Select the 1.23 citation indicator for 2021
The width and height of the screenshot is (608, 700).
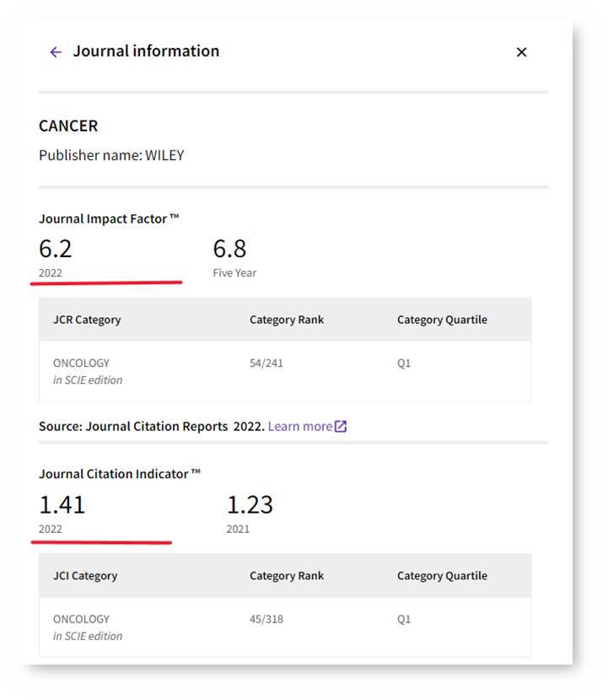(x=250, y=504)
